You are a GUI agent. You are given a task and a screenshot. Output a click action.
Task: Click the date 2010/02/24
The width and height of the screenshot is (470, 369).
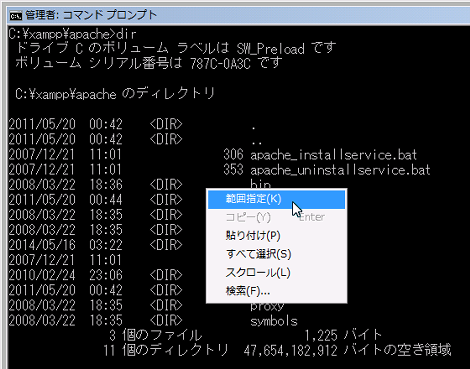pos(42,275)
